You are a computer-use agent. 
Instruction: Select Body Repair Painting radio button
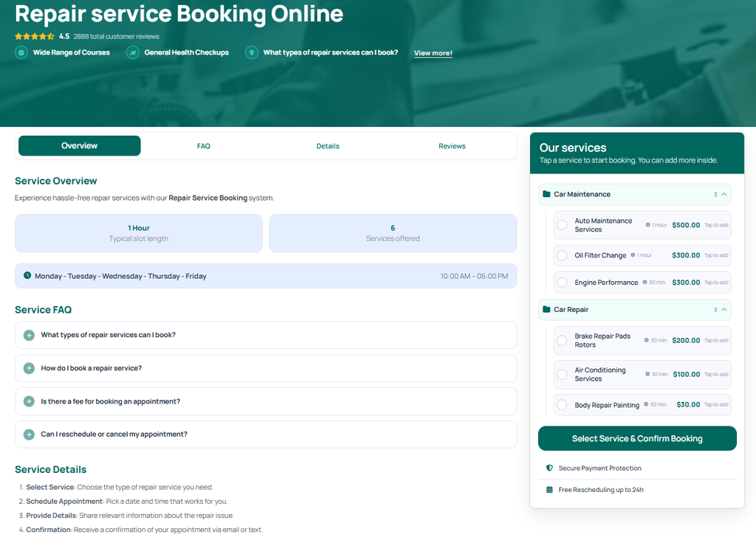[562, 405]
